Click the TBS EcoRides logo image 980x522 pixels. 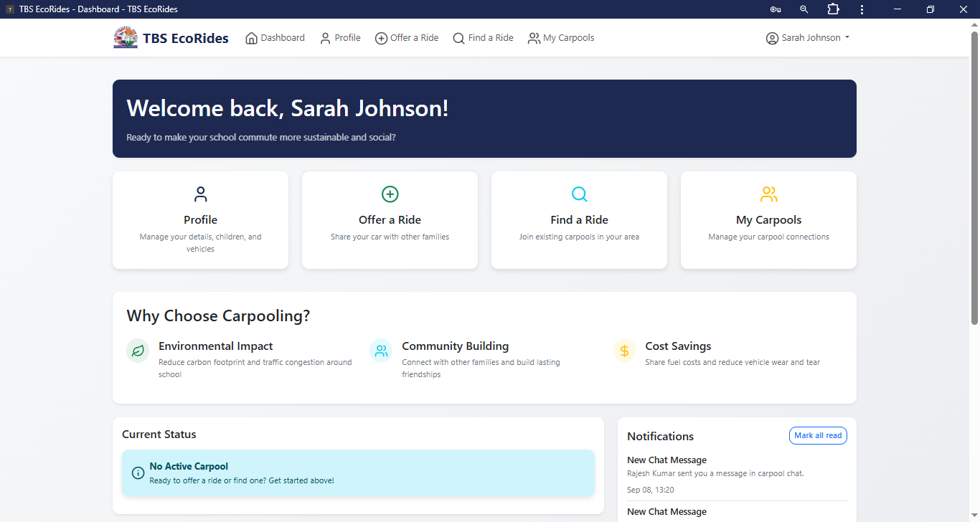pyautogui.click(x=126, y=38)
